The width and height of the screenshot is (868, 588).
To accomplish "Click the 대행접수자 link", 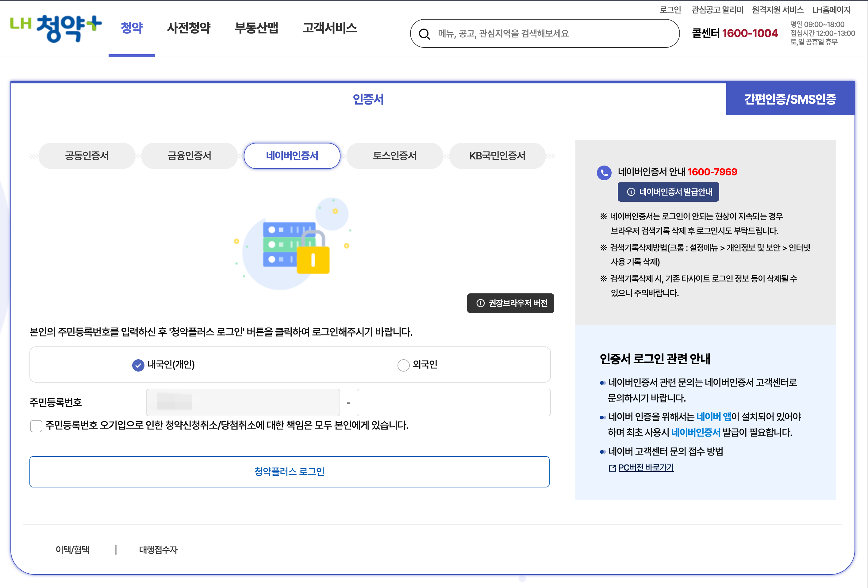I will click(x=158, y=550).
